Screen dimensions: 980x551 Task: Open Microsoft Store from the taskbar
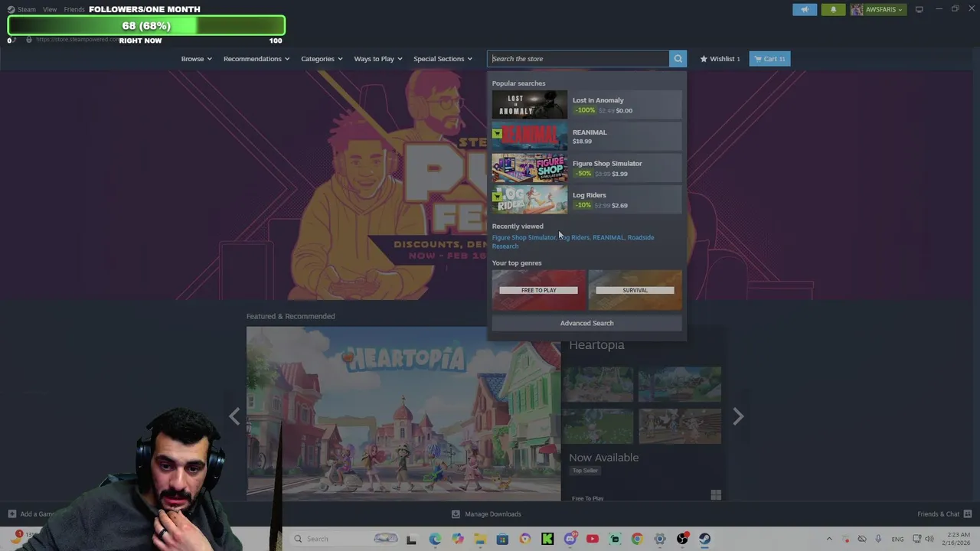pos(502,539)
